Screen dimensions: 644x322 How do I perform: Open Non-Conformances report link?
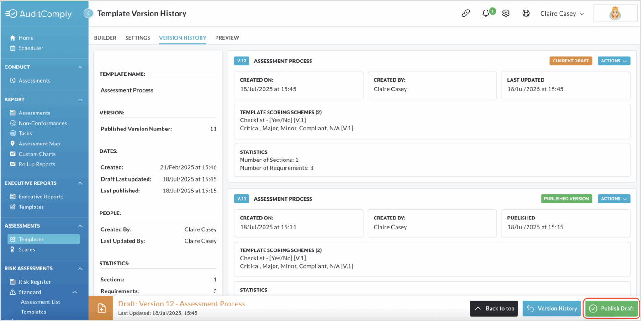coord(42,123)
